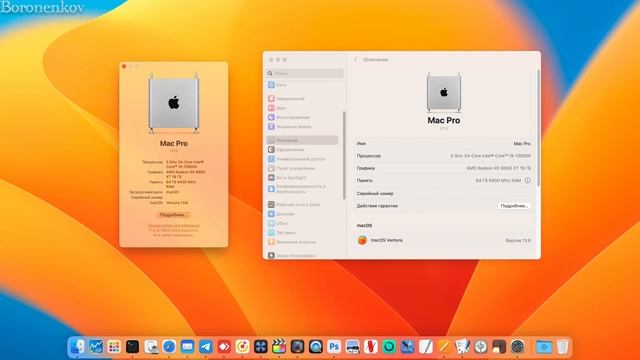Launch Telegram from the Dock

coord(206,347)
